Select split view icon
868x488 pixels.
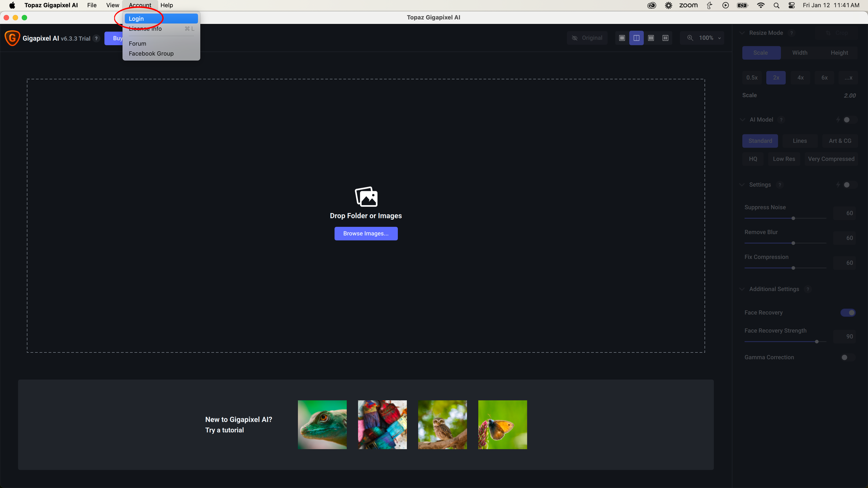click(x=636, y=38)
